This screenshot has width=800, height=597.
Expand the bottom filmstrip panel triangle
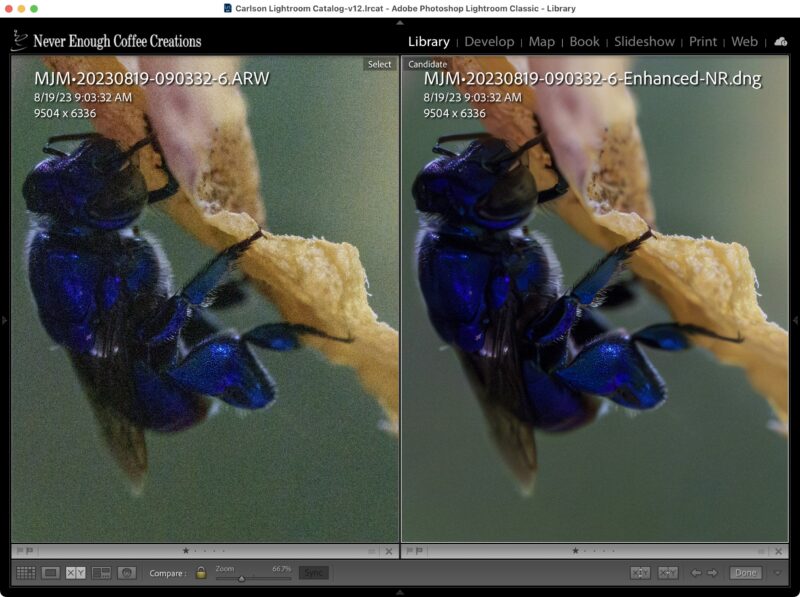coord(400,592)
